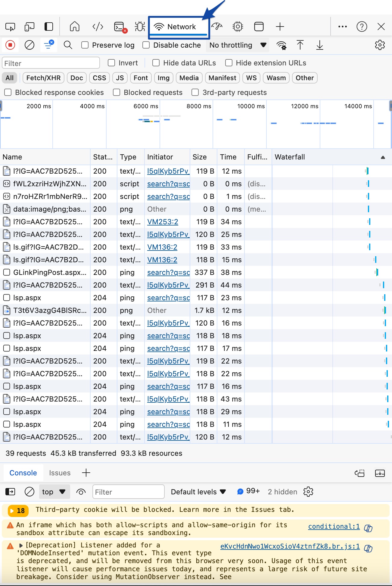
Task: Select the Fetch/XHR filter
Action: (x=43, y=78)
